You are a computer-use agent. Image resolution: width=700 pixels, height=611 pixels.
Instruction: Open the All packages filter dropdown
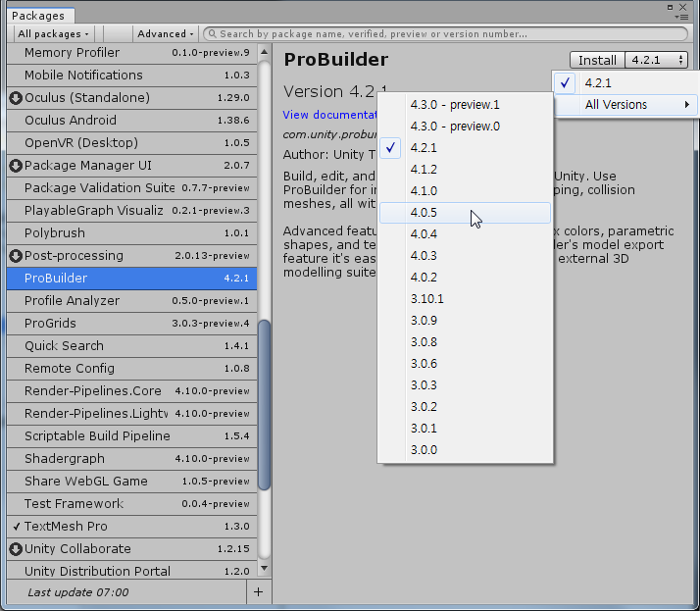tap(53, 34)
